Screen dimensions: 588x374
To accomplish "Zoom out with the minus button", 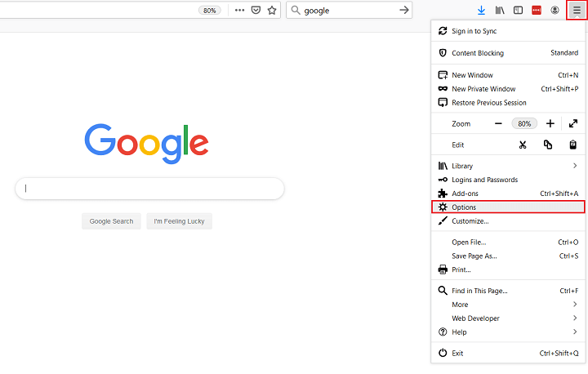I will point(498,123).
